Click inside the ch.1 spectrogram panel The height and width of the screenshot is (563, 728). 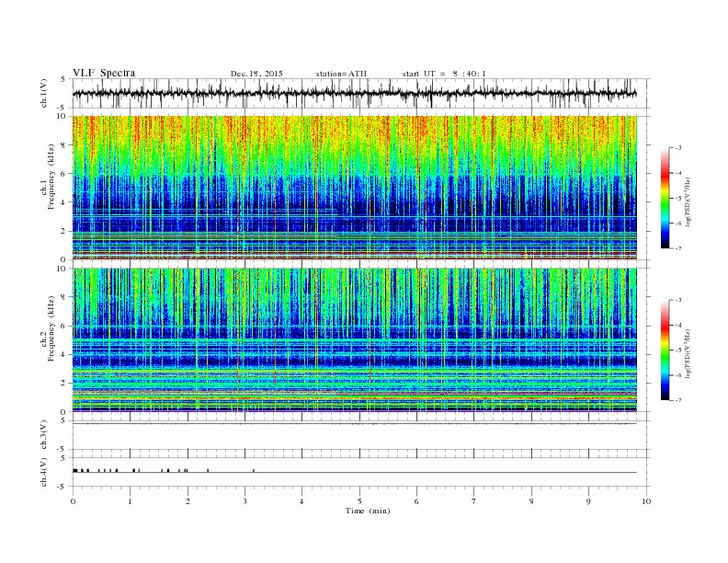tap(355, 188)
